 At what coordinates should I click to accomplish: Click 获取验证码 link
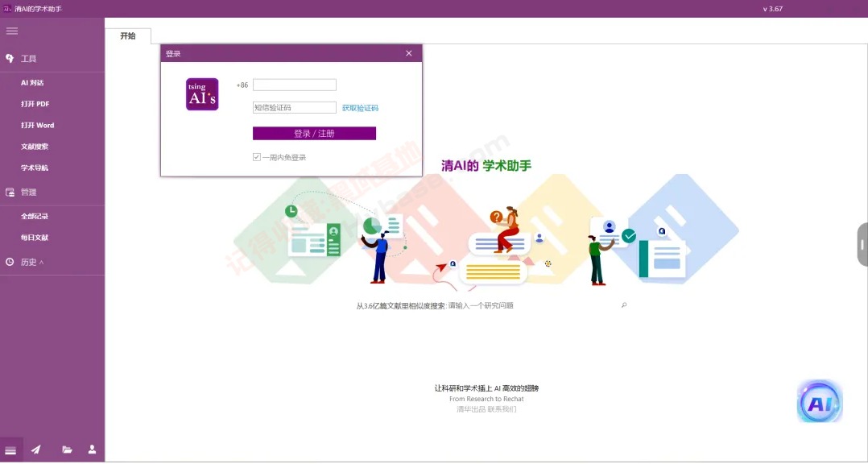click(x=360, y=109)
